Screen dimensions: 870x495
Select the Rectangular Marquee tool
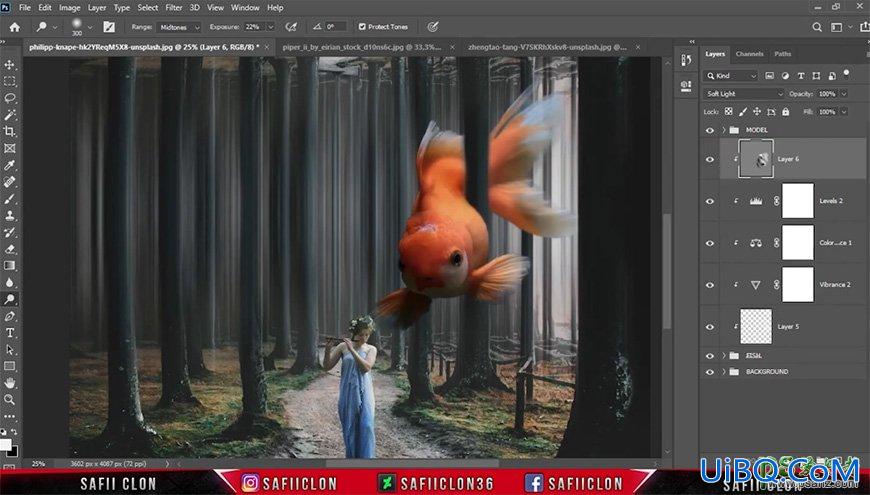pos(9,82)
